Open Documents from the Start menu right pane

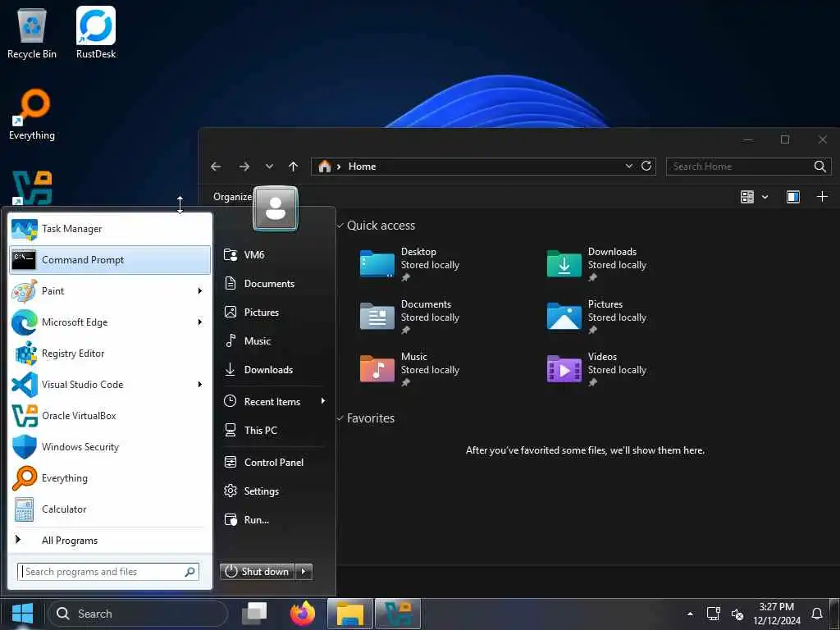(x=273, y=283)
